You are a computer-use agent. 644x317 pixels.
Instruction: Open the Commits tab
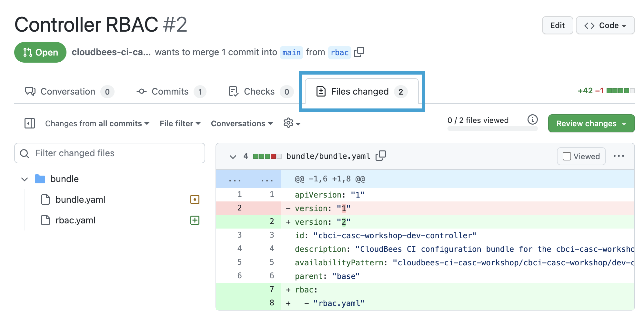tap(170, 91)
